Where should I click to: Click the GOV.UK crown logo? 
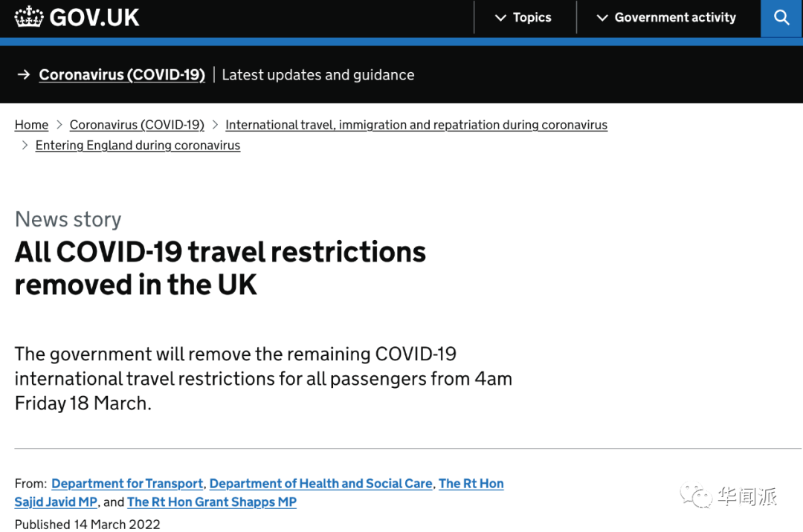[29, 17]
